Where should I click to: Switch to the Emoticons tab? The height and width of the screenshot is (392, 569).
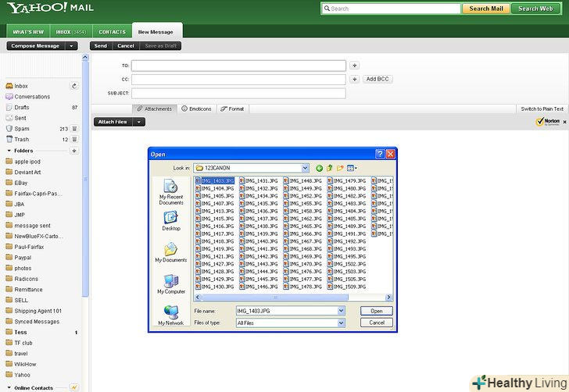coord(196,109)
